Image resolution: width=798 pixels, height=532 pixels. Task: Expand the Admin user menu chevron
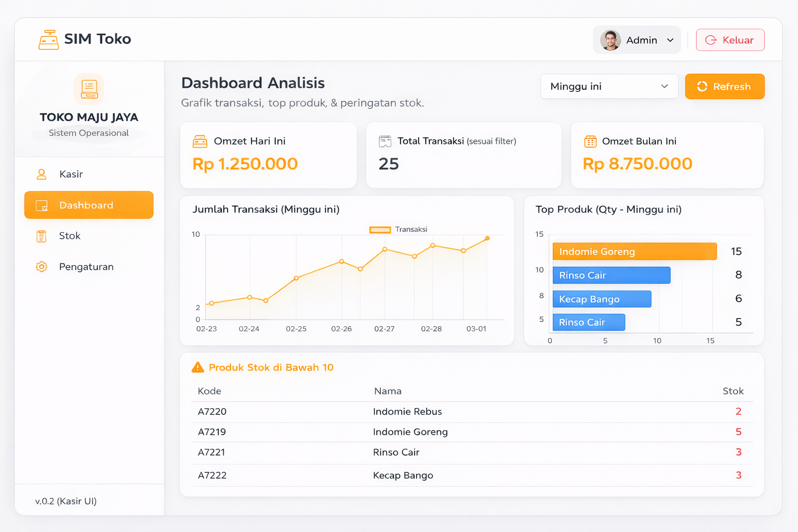670,40
